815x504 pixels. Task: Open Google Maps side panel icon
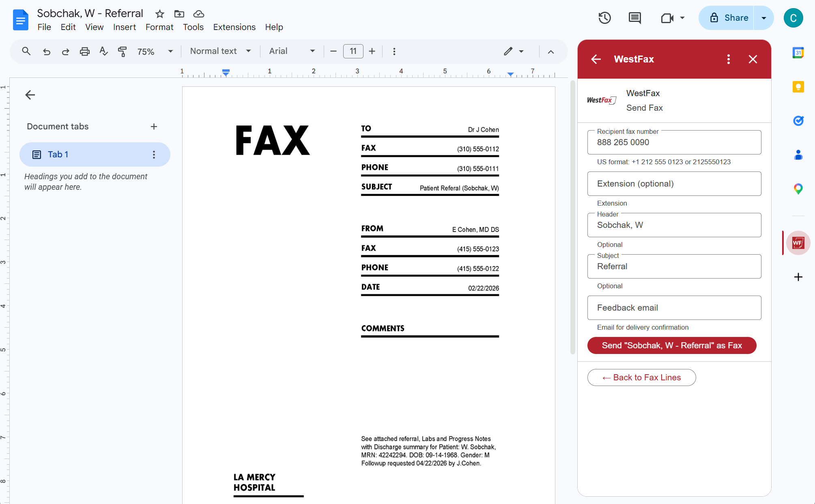pos(798,189)
